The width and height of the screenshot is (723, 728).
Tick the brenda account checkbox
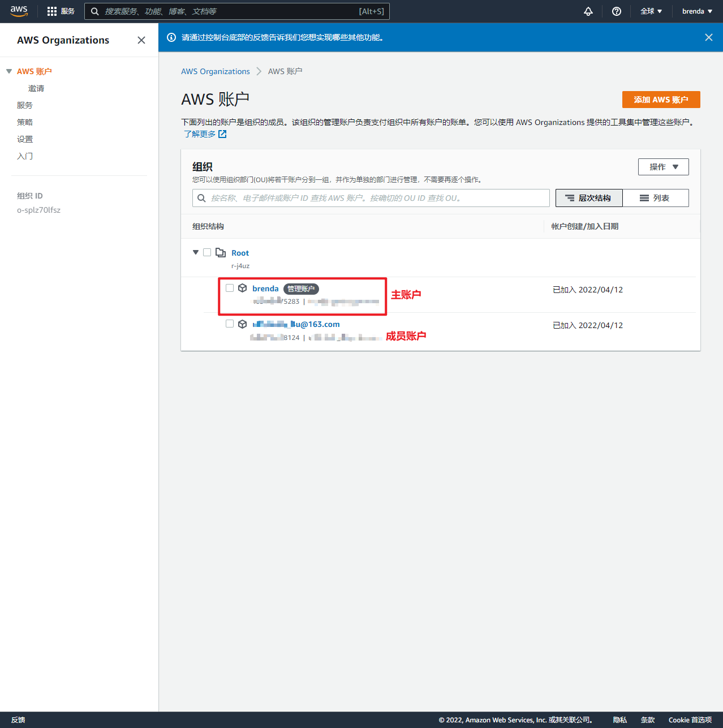(x=230, y=288)
